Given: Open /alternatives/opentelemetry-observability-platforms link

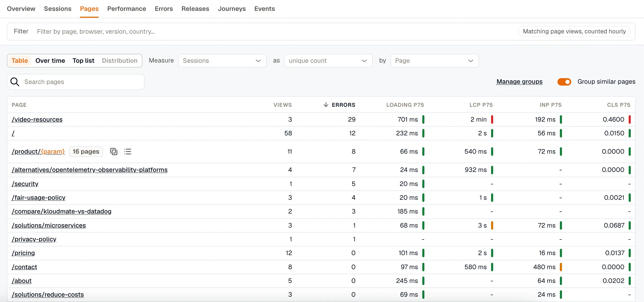Looking at the screenshot, I should (x=89, y=170).
